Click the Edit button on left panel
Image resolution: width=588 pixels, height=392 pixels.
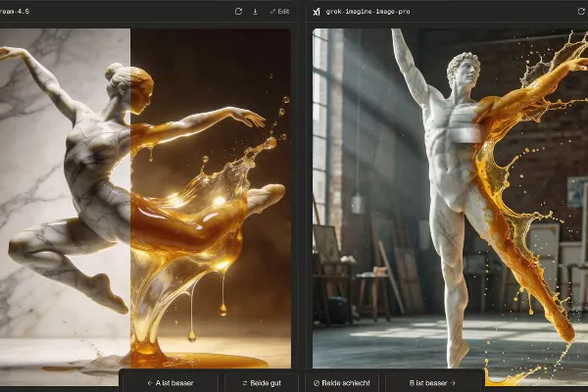tap(279, 12)
